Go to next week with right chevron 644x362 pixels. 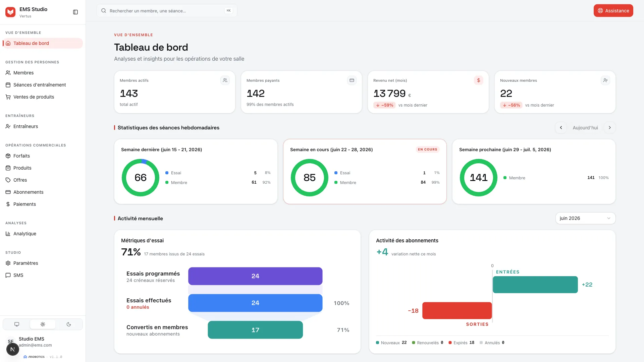click(610, 128)
